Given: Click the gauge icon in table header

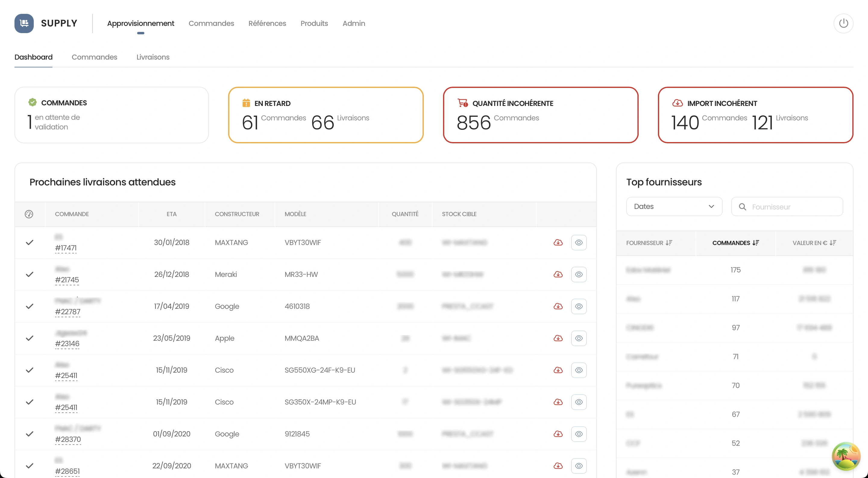Looking at the screenshot, I should 29,214.
